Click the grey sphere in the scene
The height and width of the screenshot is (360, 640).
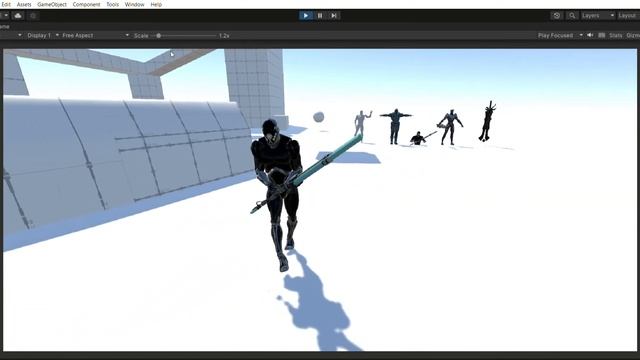tap(318, 118)
